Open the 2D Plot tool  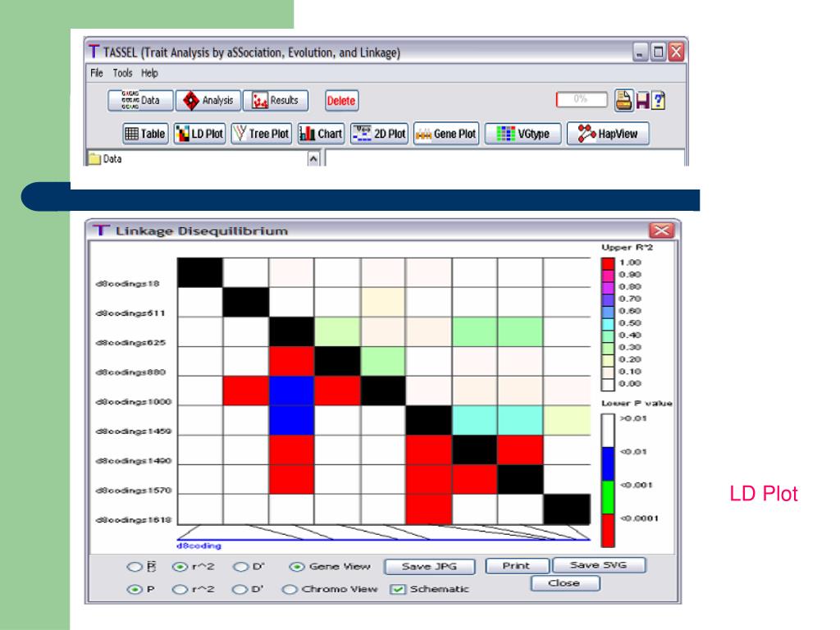click(379, 134)
